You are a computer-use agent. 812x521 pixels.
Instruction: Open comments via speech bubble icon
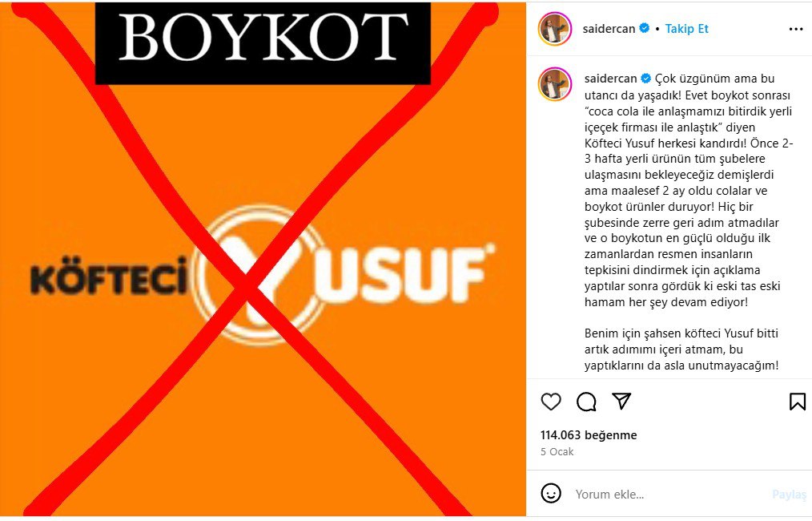[x=586, y=402]
